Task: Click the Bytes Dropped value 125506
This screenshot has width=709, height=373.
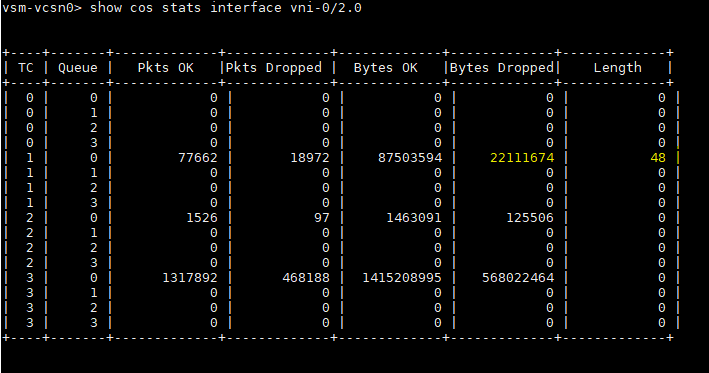Action: coord(530,218)
